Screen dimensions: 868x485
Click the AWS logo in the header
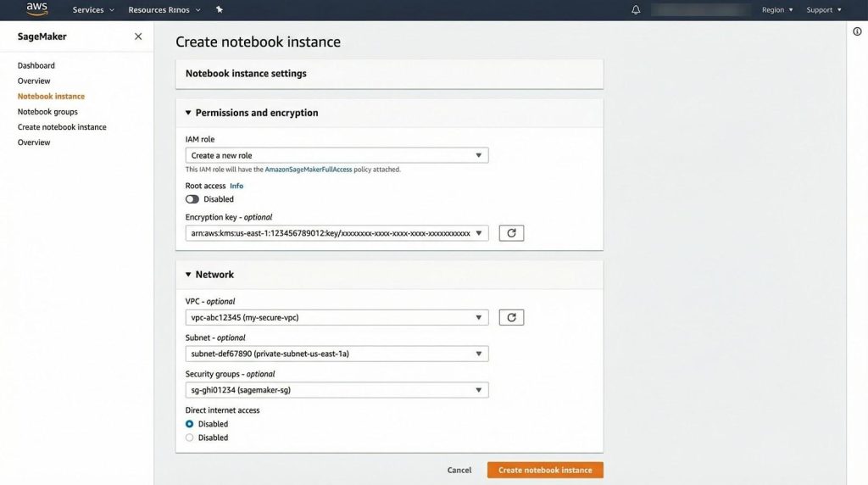[x=36, y=9]
